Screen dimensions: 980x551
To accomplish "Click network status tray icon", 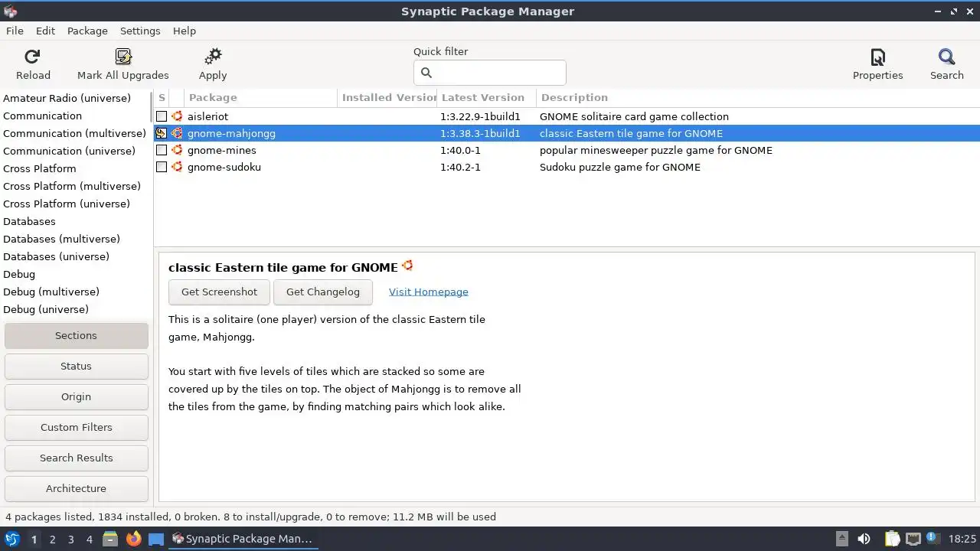I will (x=913, y=539).
